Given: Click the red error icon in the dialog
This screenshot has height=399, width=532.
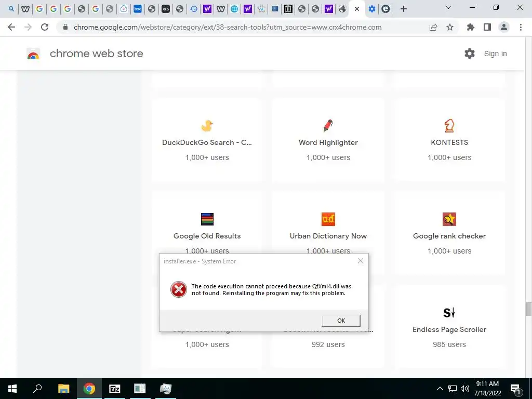Looking at the screenshot, I should point(179,289).
